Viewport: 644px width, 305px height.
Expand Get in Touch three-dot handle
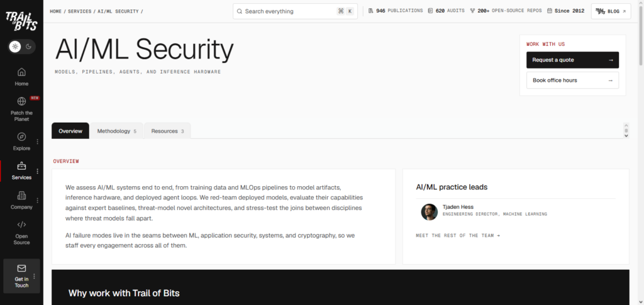pos(34,276)
